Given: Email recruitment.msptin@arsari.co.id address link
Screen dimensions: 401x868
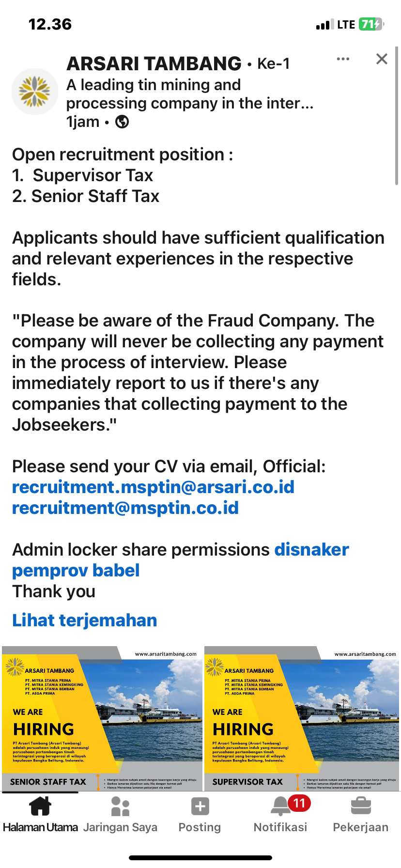Looking at the screenshot, I should coord(153,487).
